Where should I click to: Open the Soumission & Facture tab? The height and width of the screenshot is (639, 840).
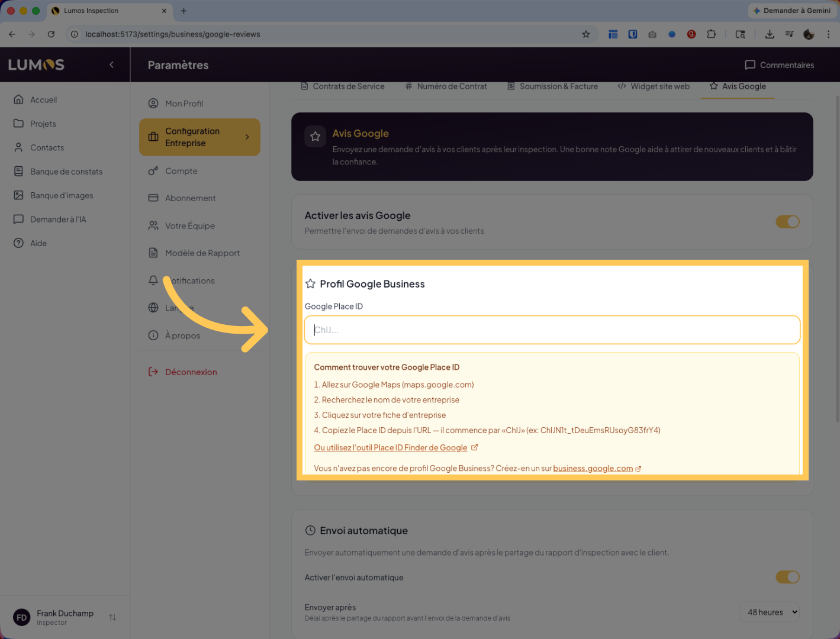tap(552, 86)
